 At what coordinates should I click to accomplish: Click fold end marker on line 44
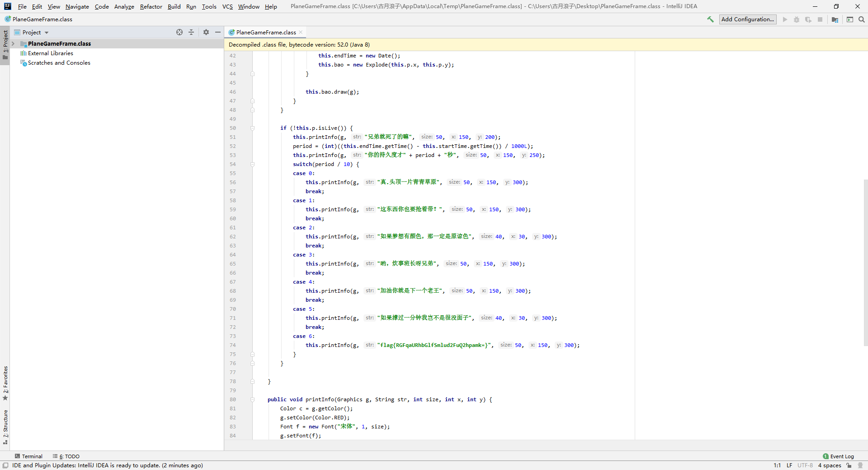(x=253, y=74)
